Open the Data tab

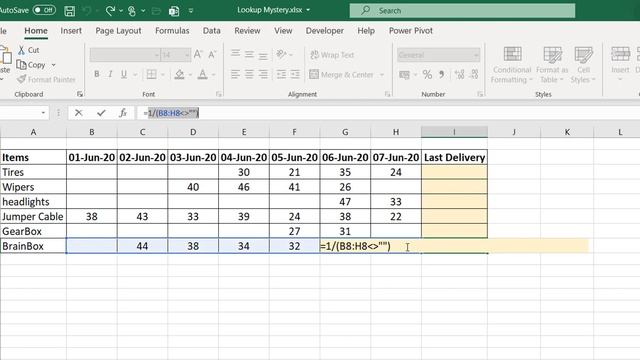[211, 31]
